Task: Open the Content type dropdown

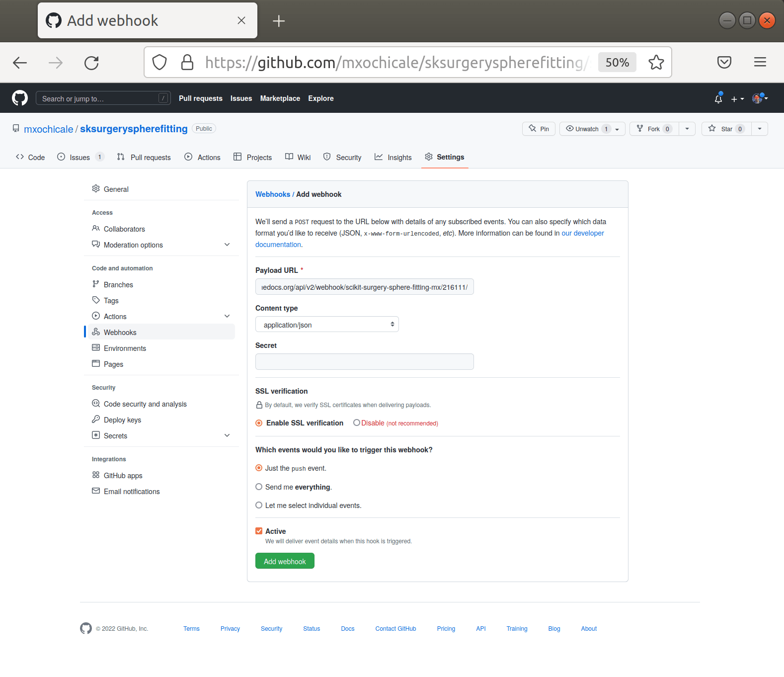Action: click(327, 325)
